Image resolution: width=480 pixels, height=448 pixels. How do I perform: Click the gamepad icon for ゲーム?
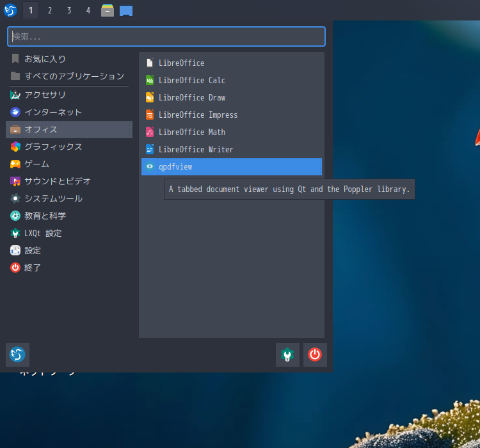click(15, 164)
